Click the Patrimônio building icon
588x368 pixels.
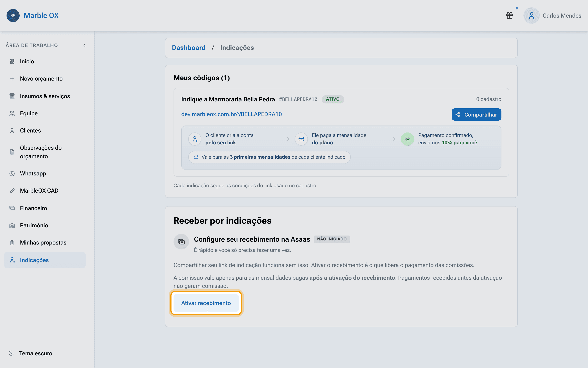[x=12, y=226]
